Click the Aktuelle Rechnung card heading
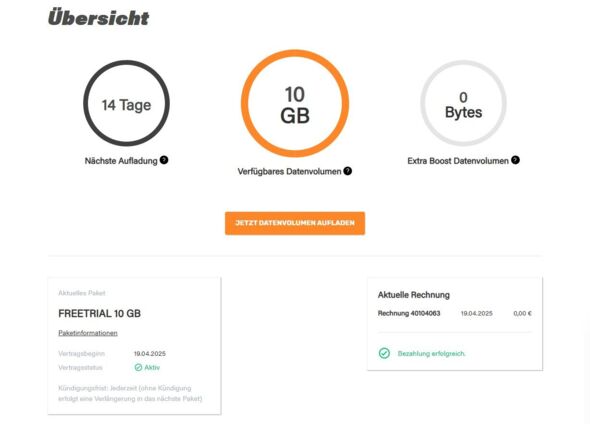The image size is (590, 424). tap(414, 295)
